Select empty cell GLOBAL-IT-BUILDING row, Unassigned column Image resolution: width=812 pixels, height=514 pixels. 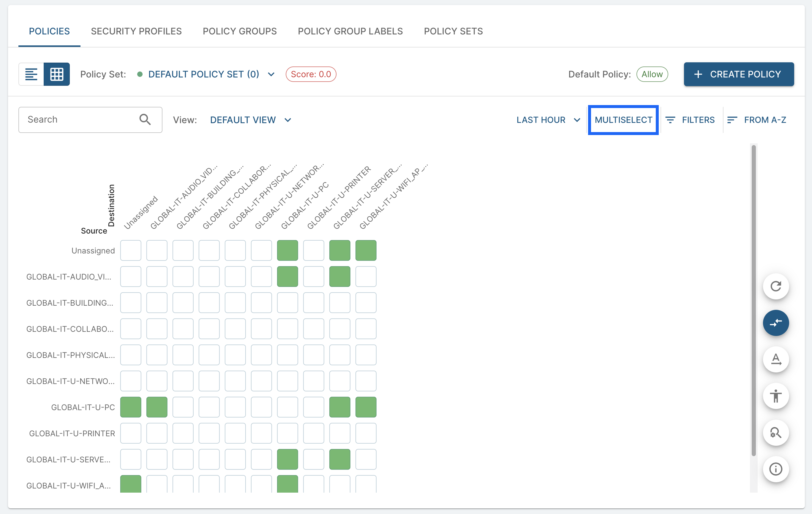[x=131, y=303]
